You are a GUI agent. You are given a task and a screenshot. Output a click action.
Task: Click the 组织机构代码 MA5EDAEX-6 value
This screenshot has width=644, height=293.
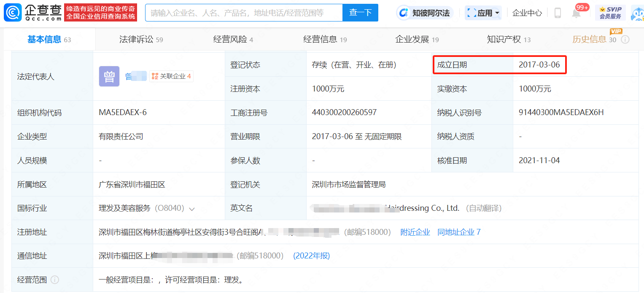pyautogui.click(x=123, y=113)
